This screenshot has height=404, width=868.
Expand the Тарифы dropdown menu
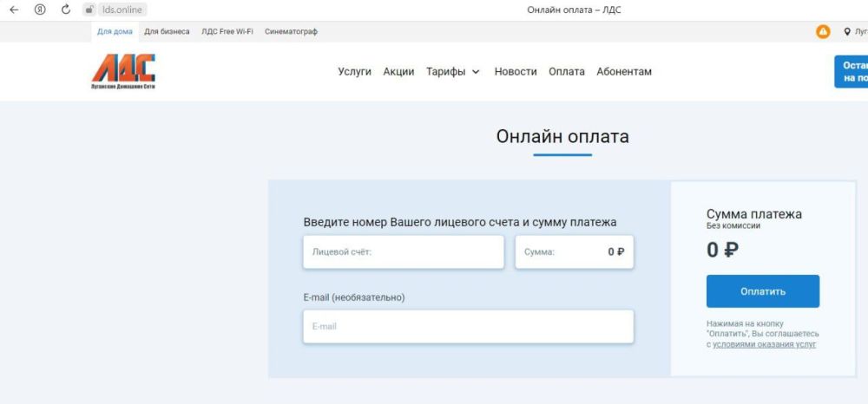452,72
